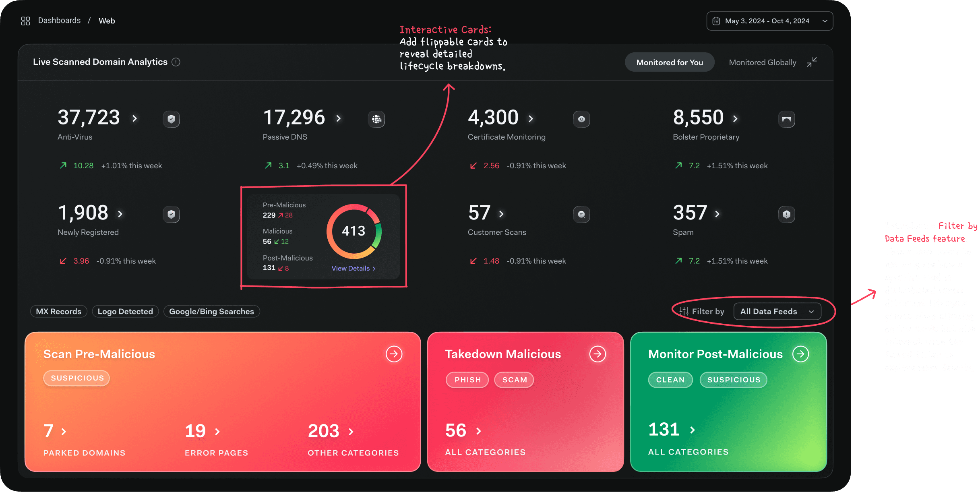
Task: Toggle the MX Records filter chip
Action: tap(59, 311)
